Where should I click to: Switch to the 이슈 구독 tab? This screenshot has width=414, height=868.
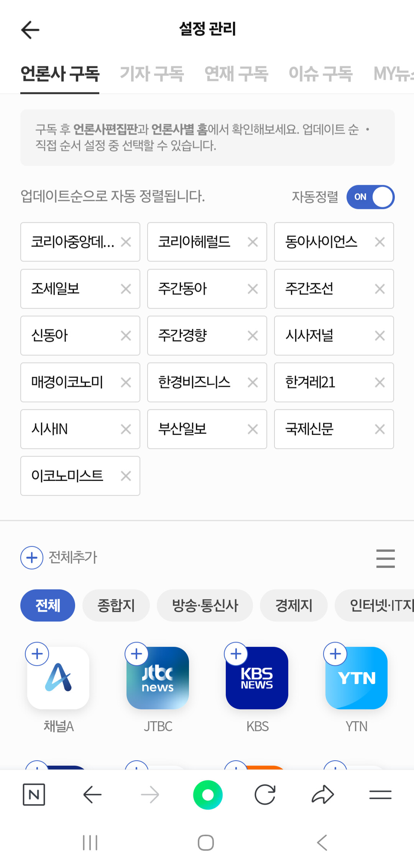(320, 74)
